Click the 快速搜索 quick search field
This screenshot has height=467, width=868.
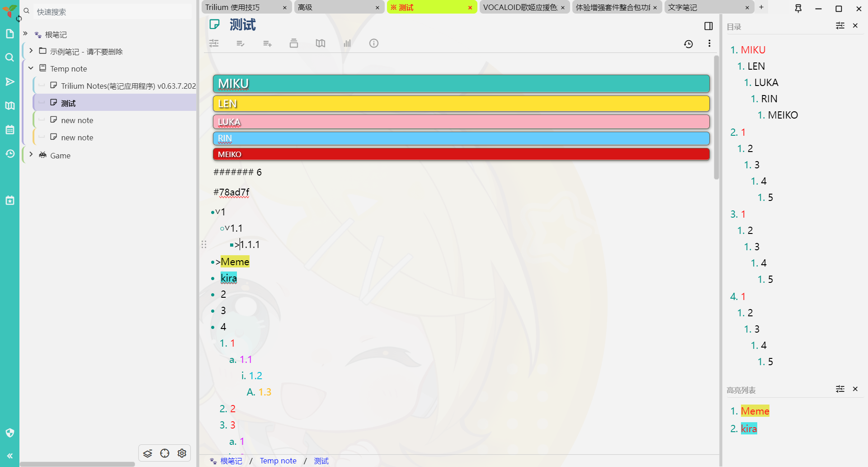coord(113,12)
